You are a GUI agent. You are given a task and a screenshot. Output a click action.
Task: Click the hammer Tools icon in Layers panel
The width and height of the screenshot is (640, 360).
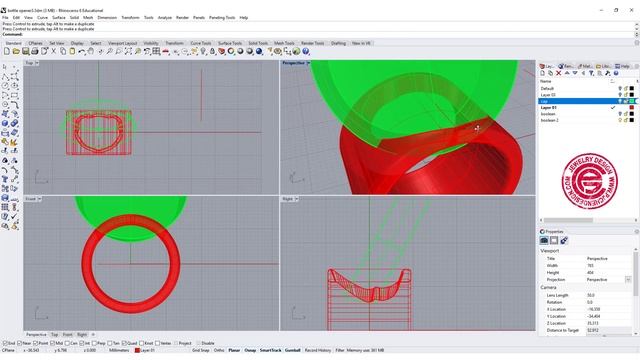point(608,73)
